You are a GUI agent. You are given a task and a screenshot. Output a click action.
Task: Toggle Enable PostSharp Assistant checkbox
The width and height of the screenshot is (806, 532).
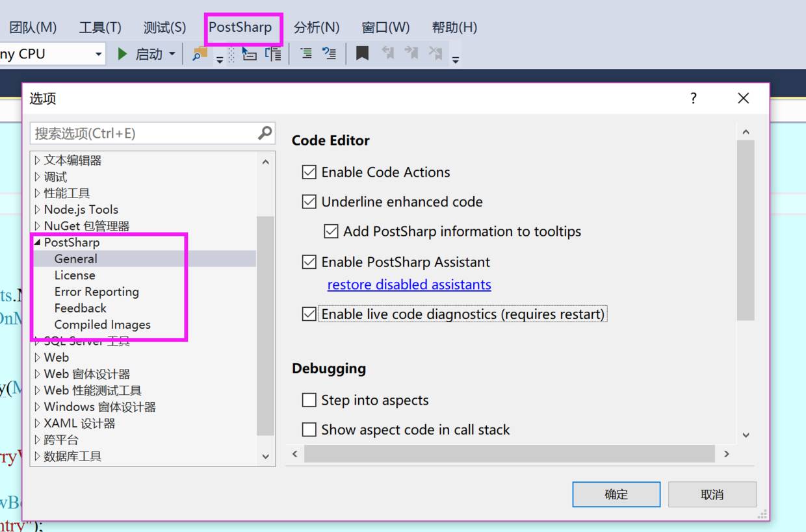(309, 262)
